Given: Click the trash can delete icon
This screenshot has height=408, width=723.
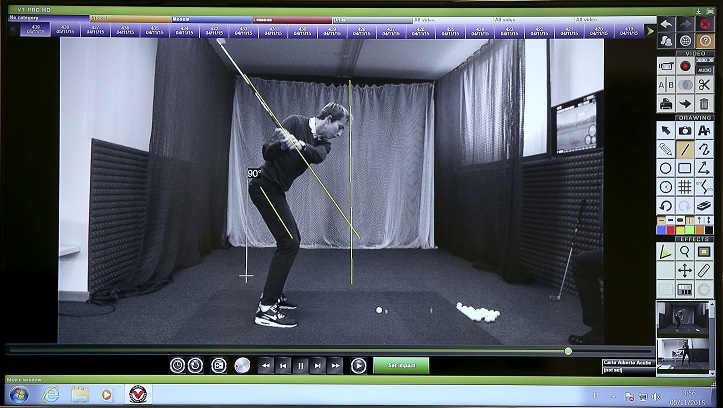Looking at the screenshot, I should pos(705,104).
